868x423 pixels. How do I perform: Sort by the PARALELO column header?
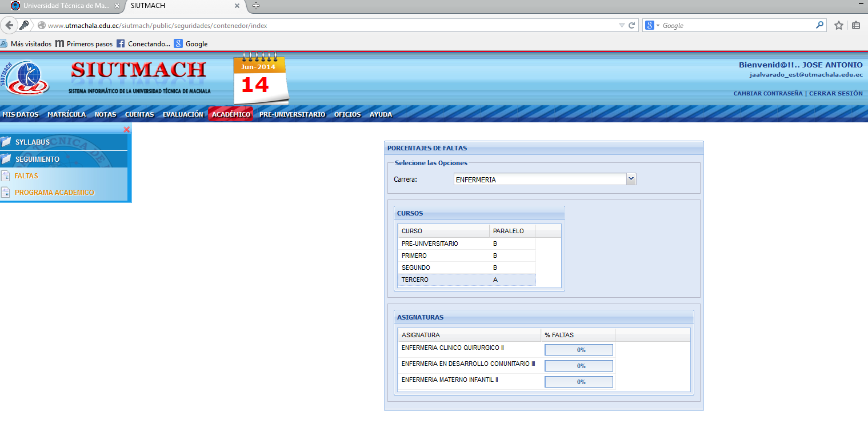513,231
